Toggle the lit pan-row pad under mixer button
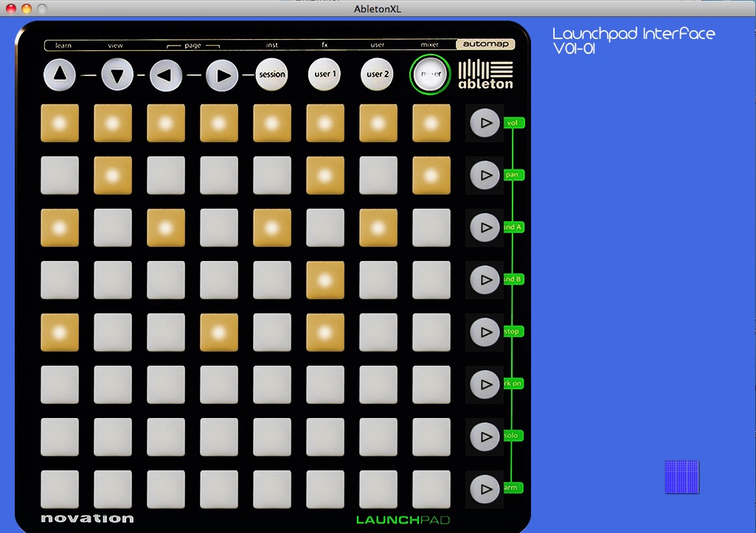 (431, 175)
